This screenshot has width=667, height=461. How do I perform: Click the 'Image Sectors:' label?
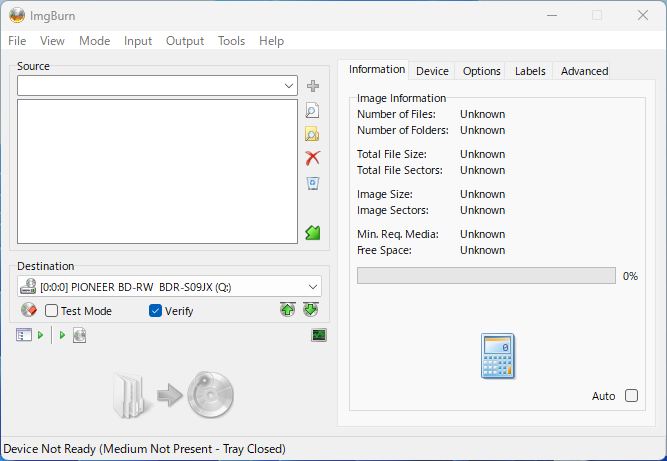(393, 210)
